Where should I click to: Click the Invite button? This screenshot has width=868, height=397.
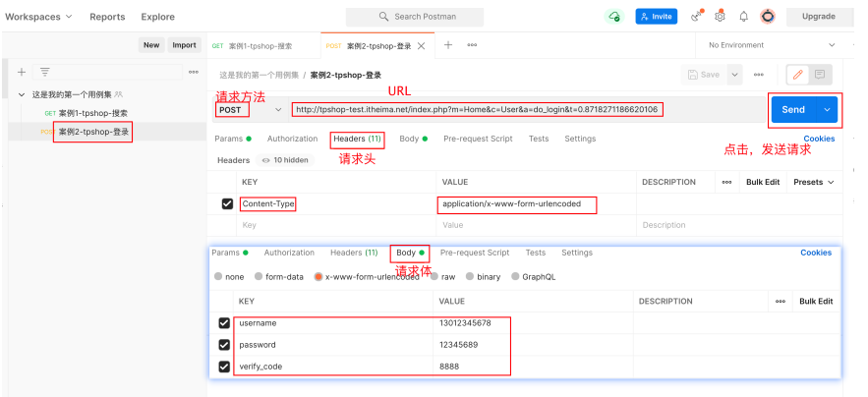click(657, 17)
